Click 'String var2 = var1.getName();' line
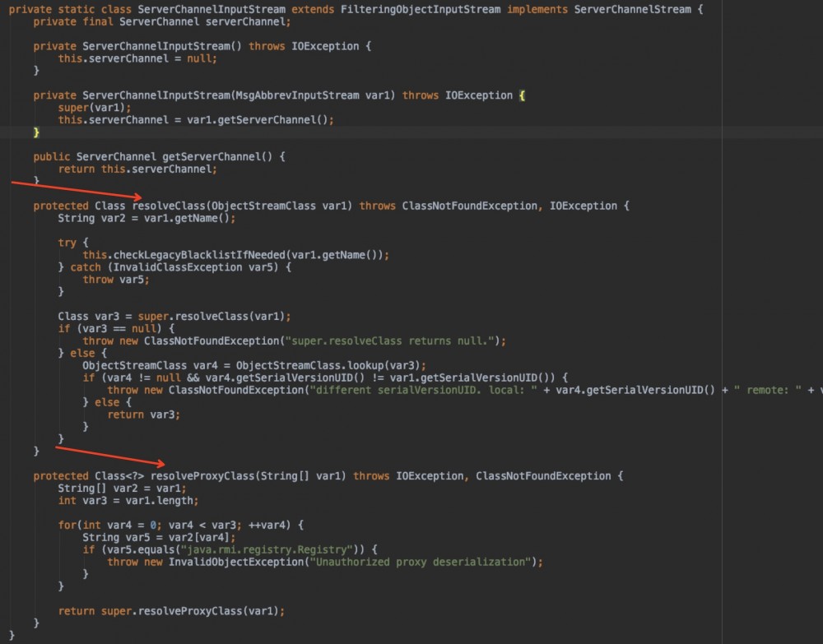823x644 pixels. [147, 218]
